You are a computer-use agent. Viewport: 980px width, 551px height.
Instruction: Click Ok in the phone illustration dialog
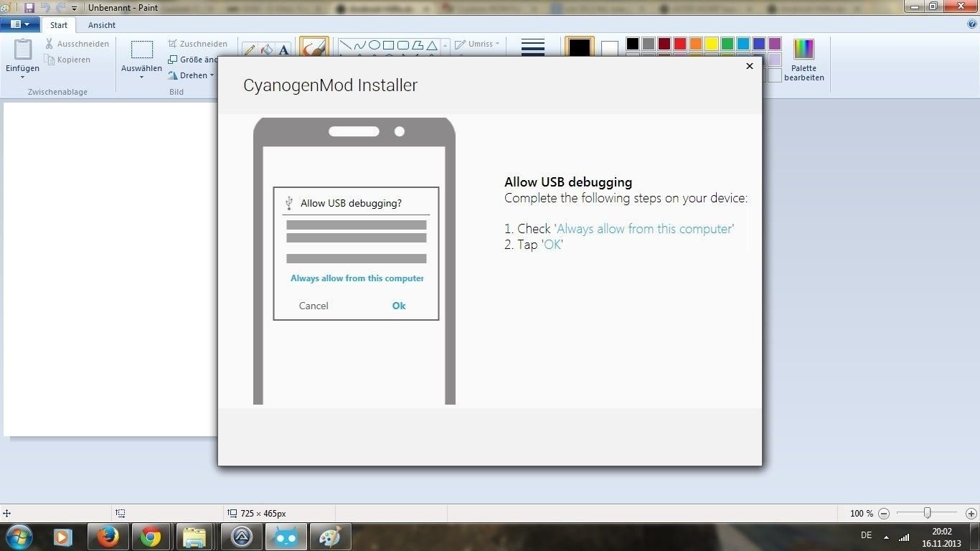399,306
